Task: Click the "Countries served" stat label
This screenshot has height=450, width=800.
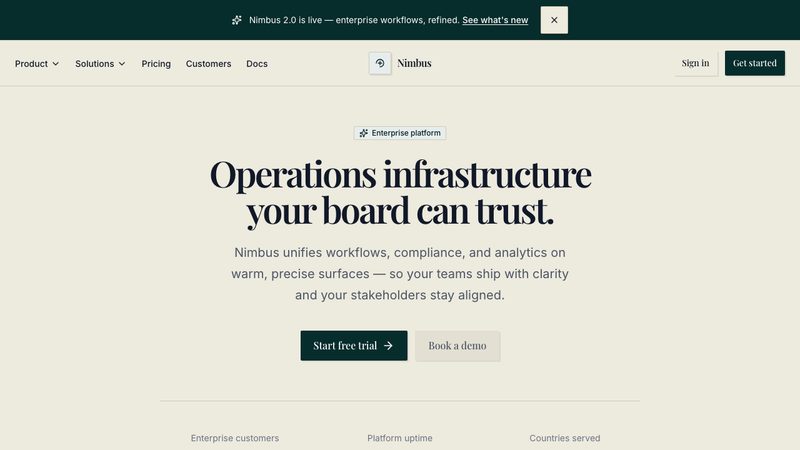Action: [565, 438]
